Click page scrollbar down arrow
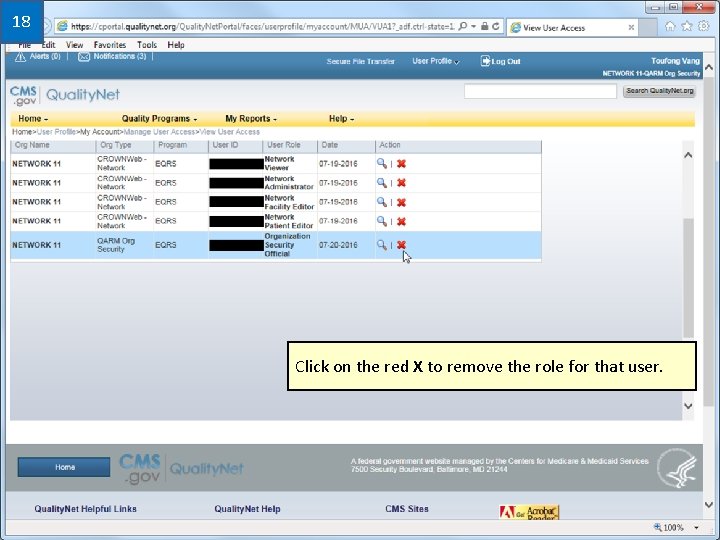The image size is (720, 540). pyautogui.click(x=709, y=505)
